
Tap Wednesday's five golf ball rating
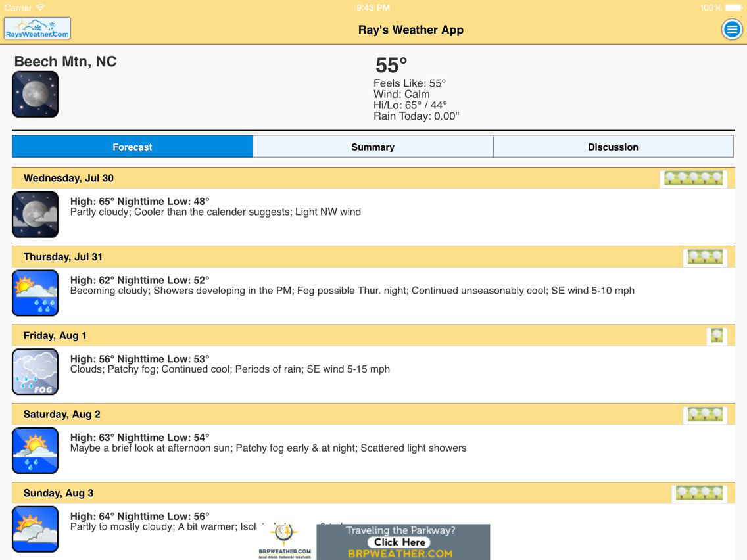tap(693, 179)
